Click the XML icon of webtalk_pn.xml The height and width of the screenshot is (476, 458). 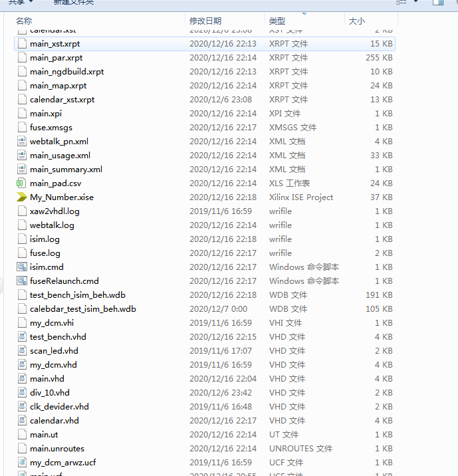[22, 142]
